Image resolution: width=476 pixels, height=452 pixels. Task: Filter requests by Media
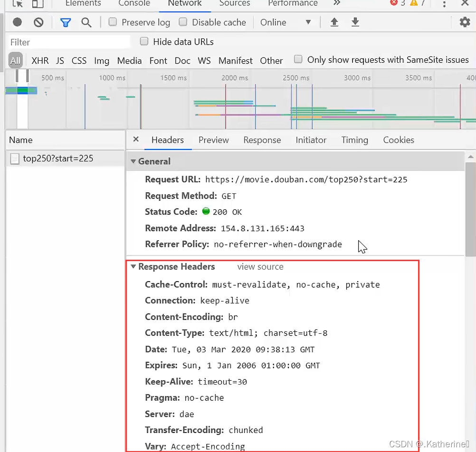pyautogui.click(x=130, y=61)
